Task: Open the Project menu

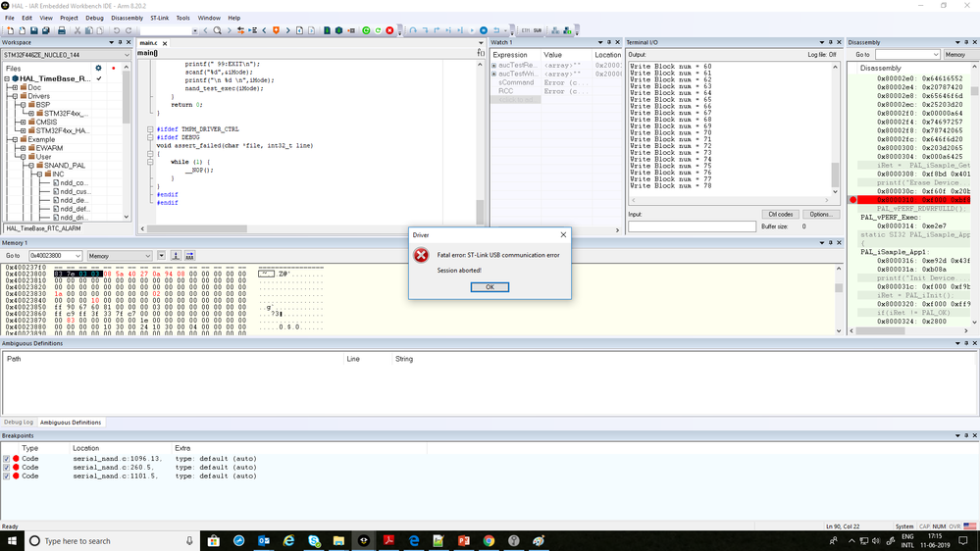Action: pyautogui.click(x=69, y=18)
